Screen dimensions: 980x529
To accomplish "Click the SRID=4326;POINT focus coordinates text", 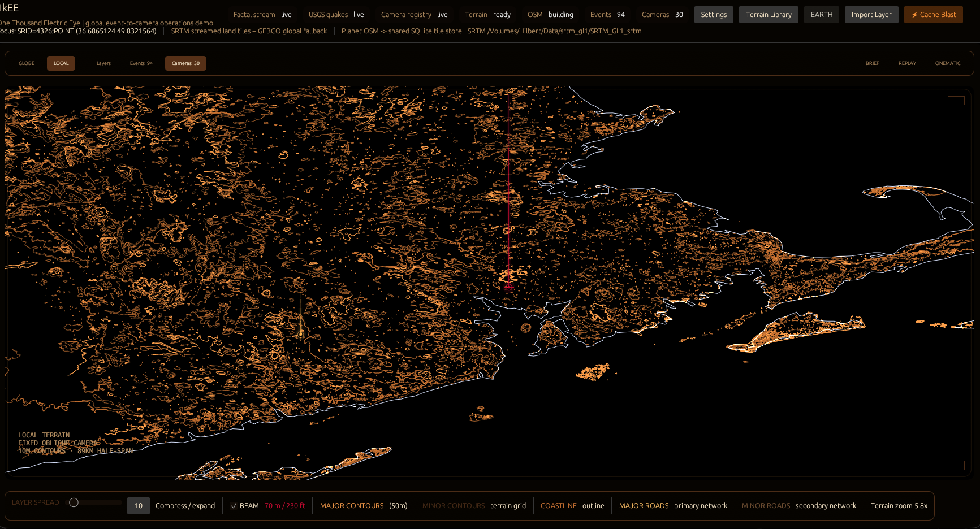I will click(x=79, y=31).
